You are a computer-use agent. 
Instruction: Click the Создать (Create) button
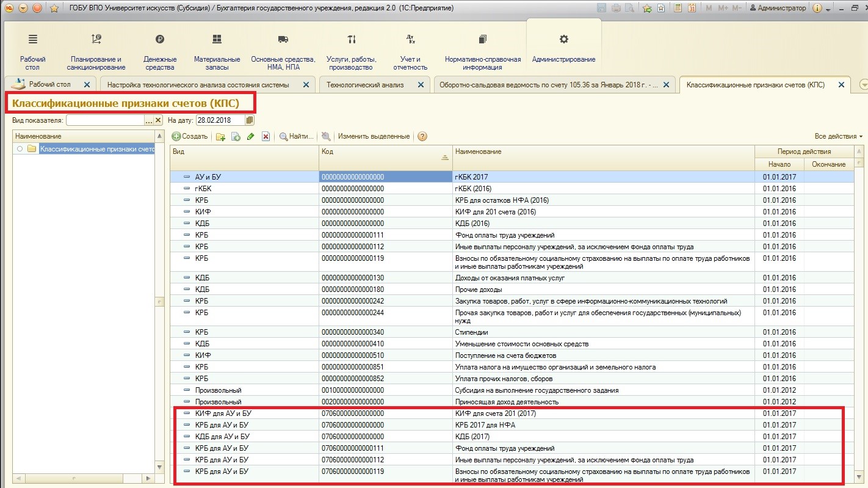(x=190, y=136)
